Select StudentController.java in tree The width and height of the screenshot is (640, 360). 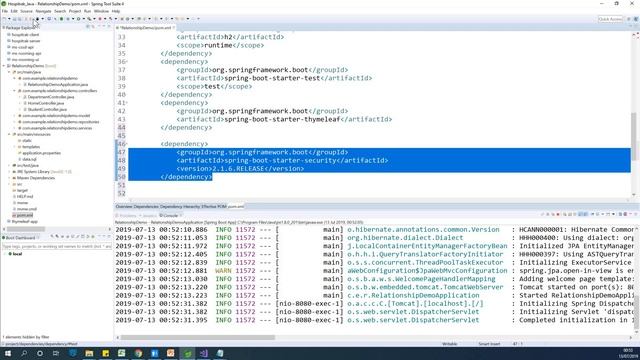coord(47,109)
